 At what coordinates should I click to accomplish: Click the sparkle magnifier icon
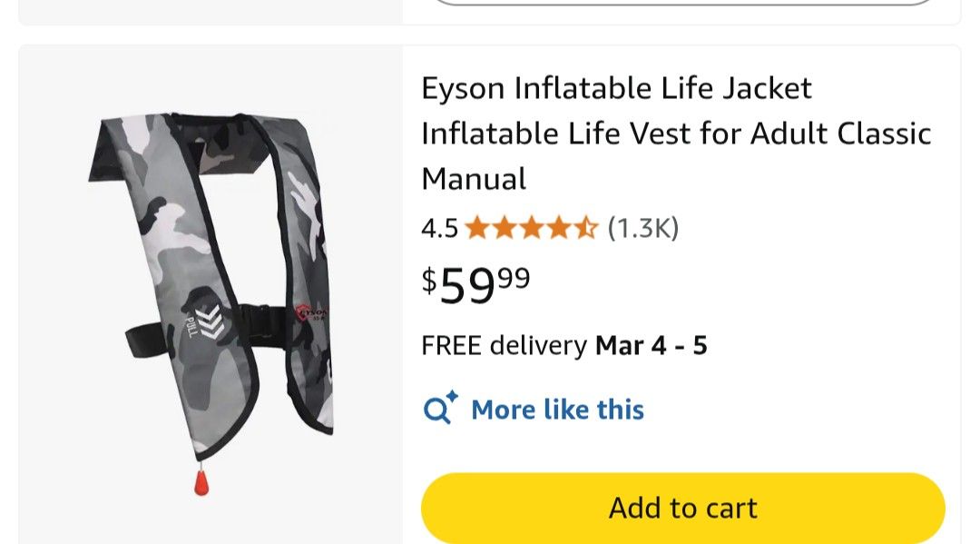441,409
